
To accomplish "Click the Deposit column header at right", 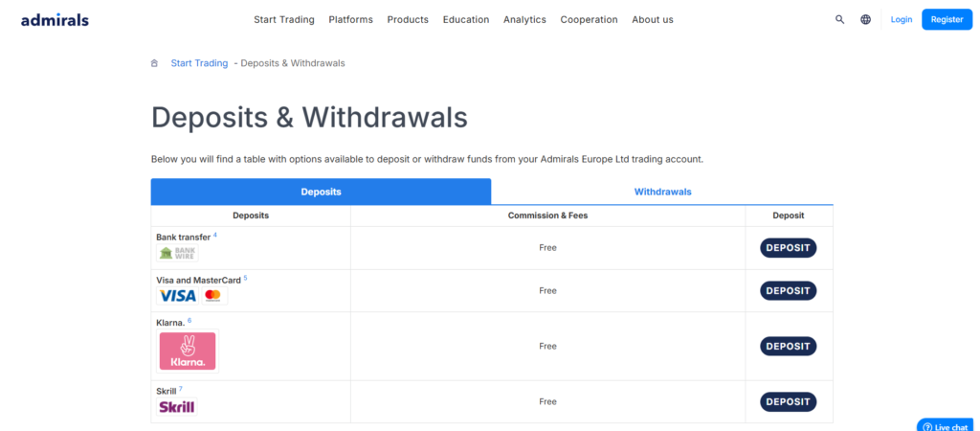I will (x=789, y=215).
